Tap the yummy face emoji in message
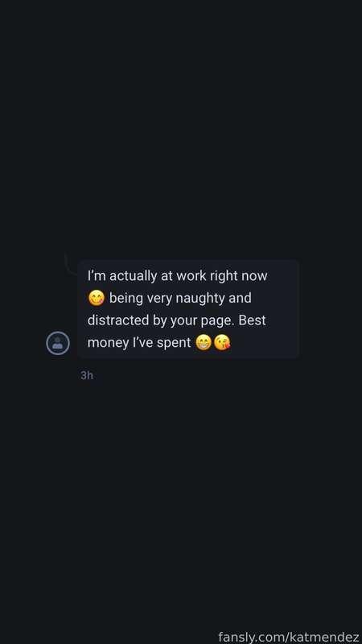 pos(97,298)
